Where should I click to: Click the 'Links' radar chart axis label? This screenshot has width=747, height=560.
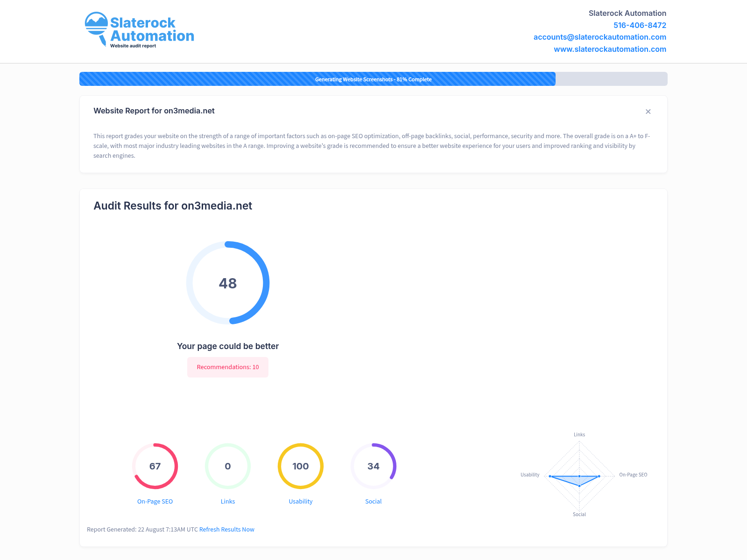coord(579,434)
